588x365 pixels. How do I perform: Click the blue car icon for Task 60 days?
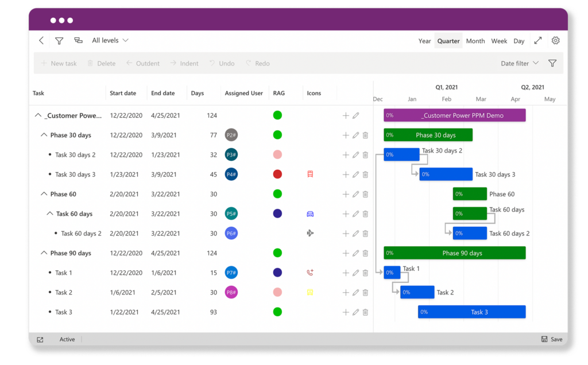tap(310, 213)
